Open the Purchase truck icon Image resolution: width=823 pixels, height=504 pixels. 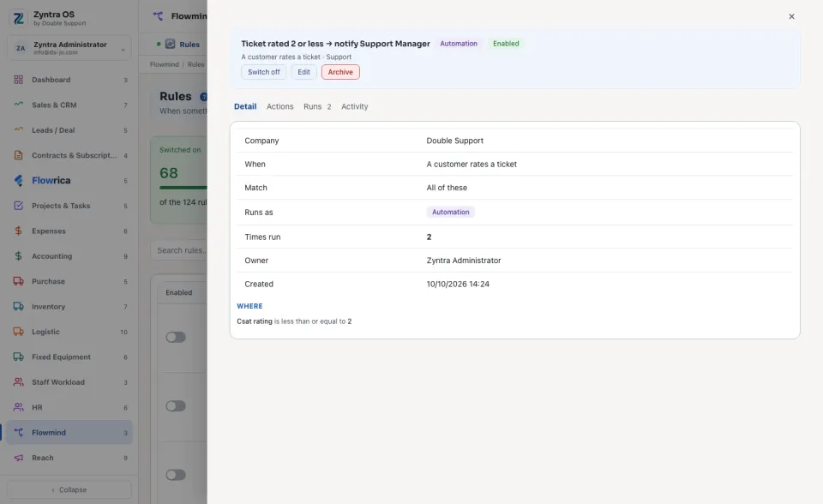pyautogui.click(x=18, y=281)
